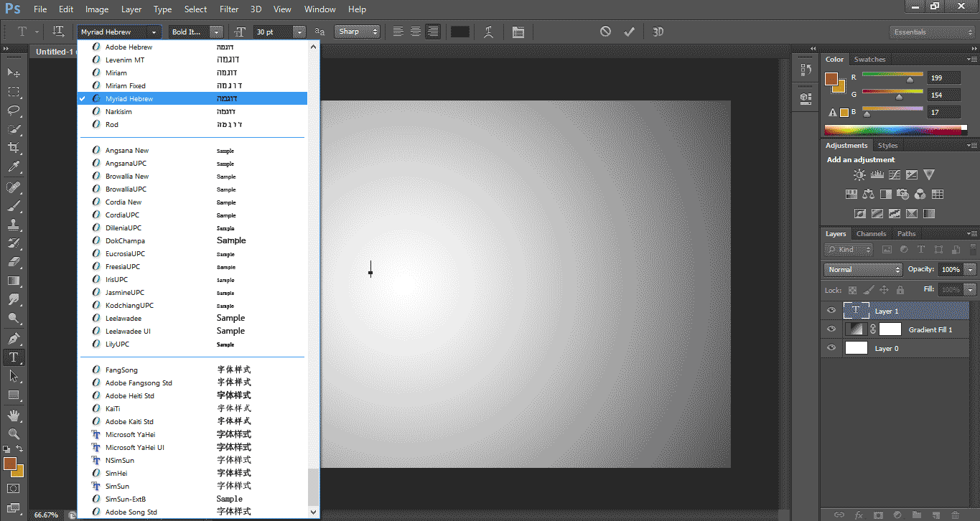Image resolution: width=980 pixels, height=521 pixels.
Task: Switch to the Channels tab
Action: 871,234
